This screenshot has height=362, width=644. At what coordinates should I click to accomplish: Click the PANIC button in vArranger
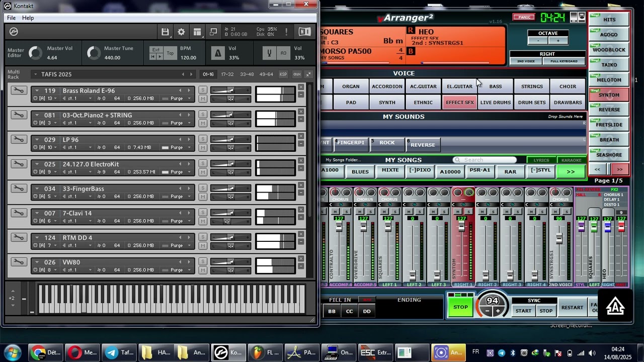coord(524,17)
